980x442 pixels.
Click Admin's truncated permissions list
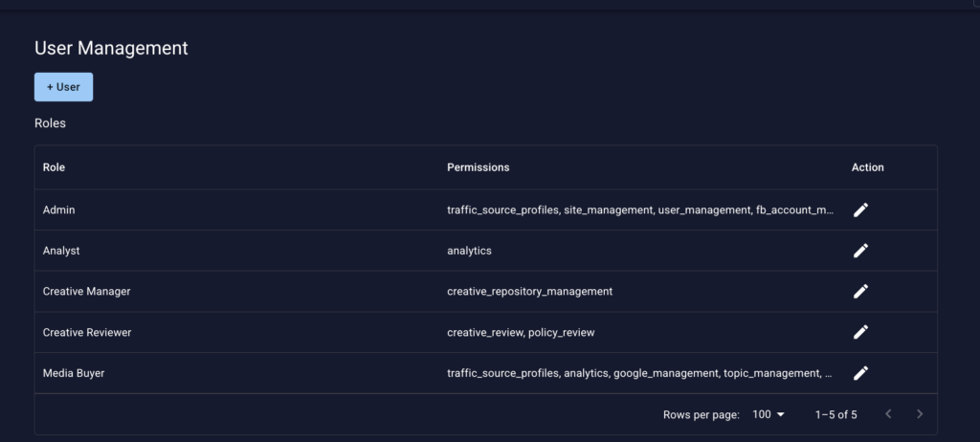point(640,210)
